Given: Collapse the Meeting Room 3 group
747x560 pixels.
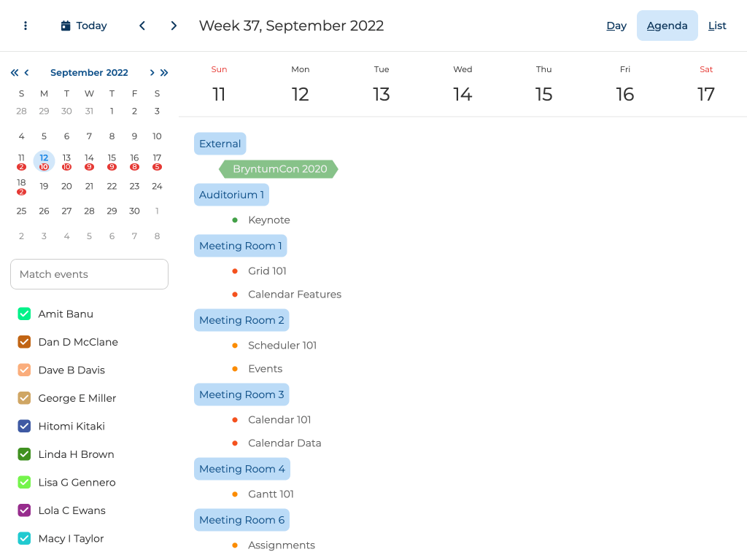Looking at the screenshot, I should point(241,394).
